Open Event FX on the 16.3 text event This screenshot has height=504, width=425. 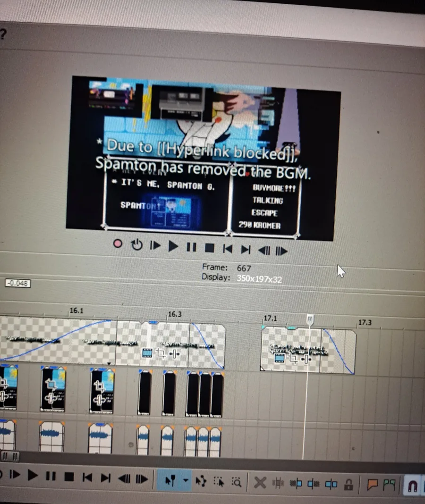pos(174,354)
